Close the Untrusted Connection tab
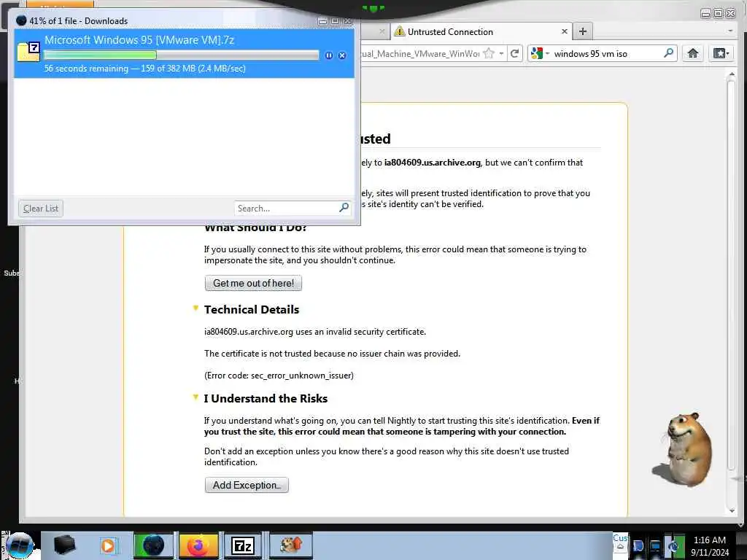 click(564, 31)
